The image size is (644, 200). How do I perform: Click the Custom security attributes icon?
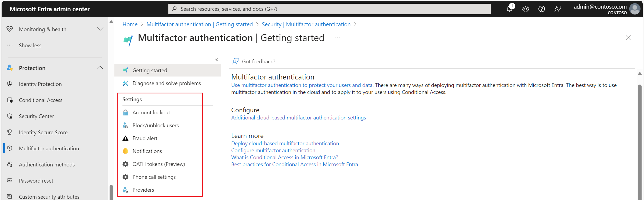click(10, 197)
